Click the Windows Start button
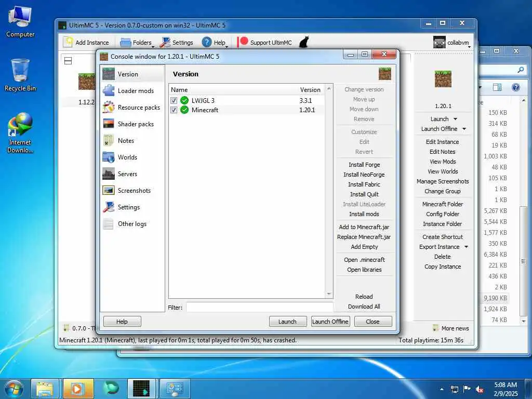This screenshot has width=532, height=399. click(14, 389)
